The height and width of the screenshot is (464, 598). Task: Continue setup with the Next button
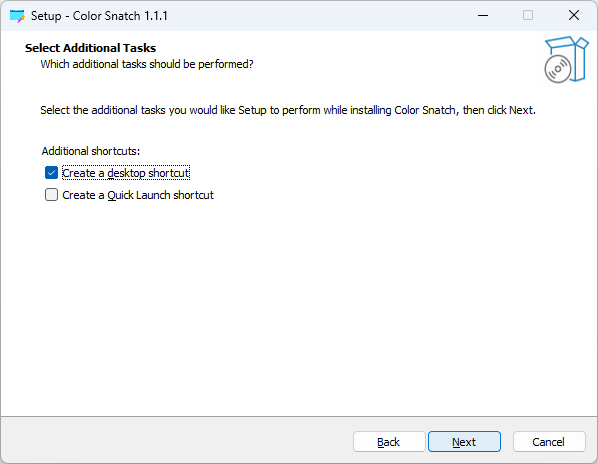[464, 442]
